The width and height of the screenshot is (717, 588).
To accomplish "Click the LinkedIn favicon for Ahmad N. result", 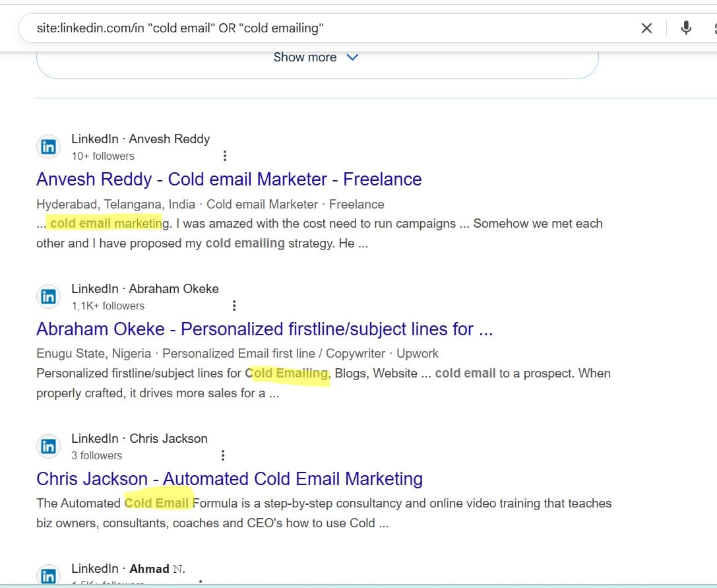I will tap(48, 575).
